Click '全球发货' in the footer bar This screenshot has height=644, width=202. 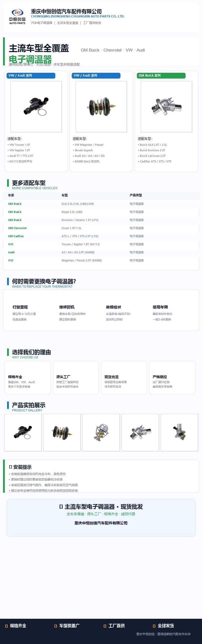pos(166,626)
